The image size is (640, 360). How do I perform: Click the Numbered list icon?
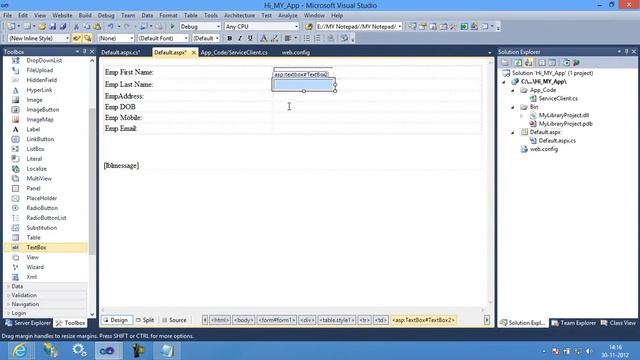click(317, 38)
